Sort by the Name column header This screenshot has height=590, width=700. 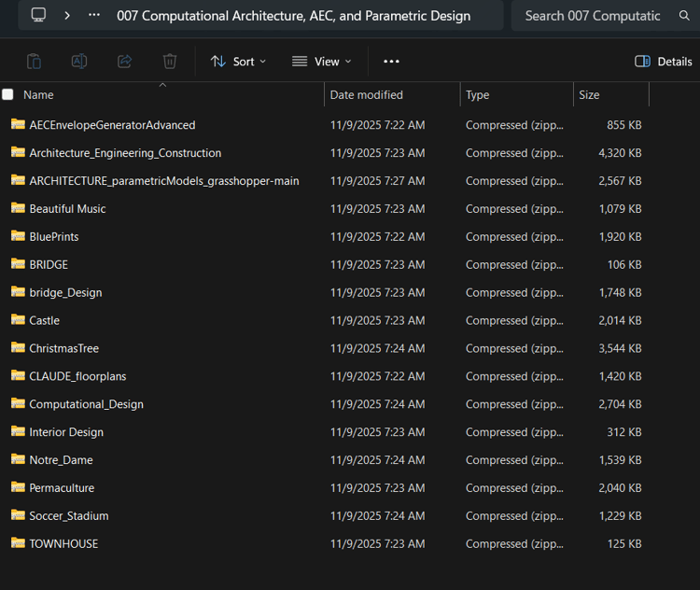(38, 94)
